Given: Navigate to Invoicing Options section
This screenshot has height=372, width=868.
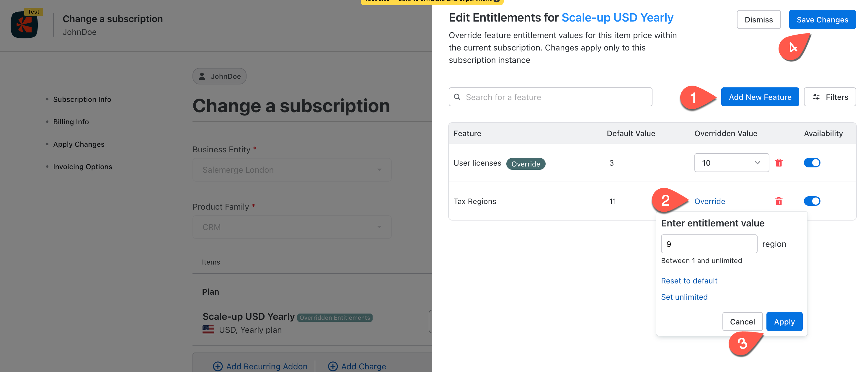Looking at the screenshot, I should 83,167.
